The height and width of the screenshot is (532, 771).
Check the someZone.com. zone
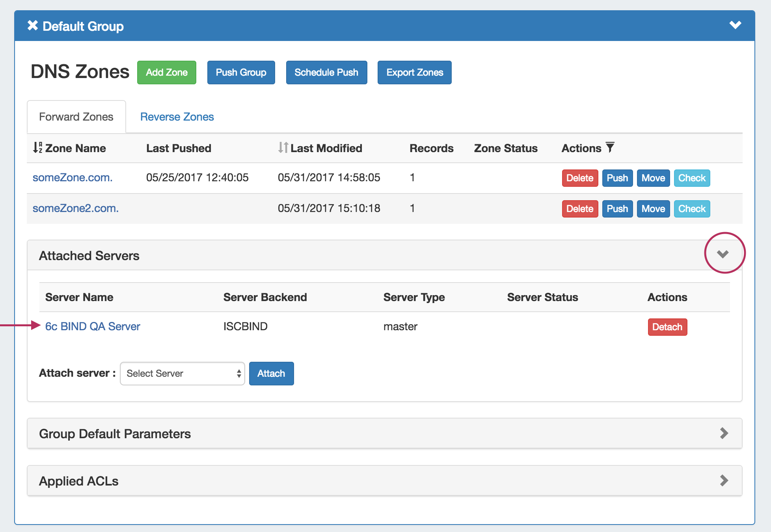[691, 178]
